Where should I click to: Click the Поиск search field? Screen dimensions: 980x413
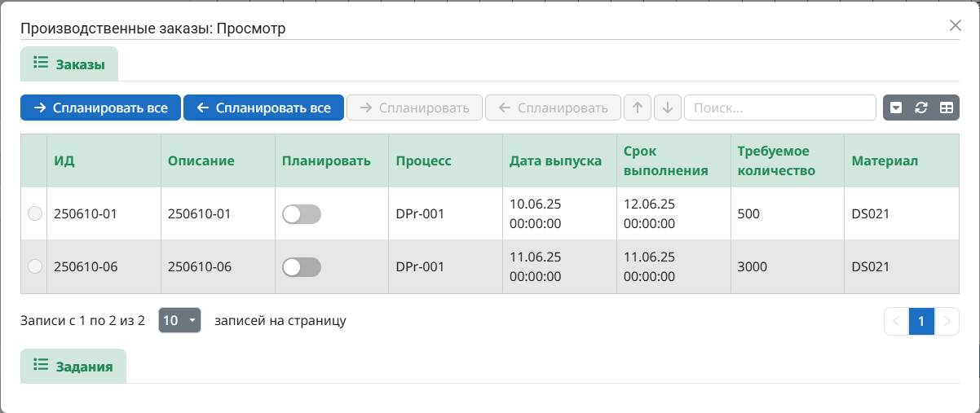779,108
